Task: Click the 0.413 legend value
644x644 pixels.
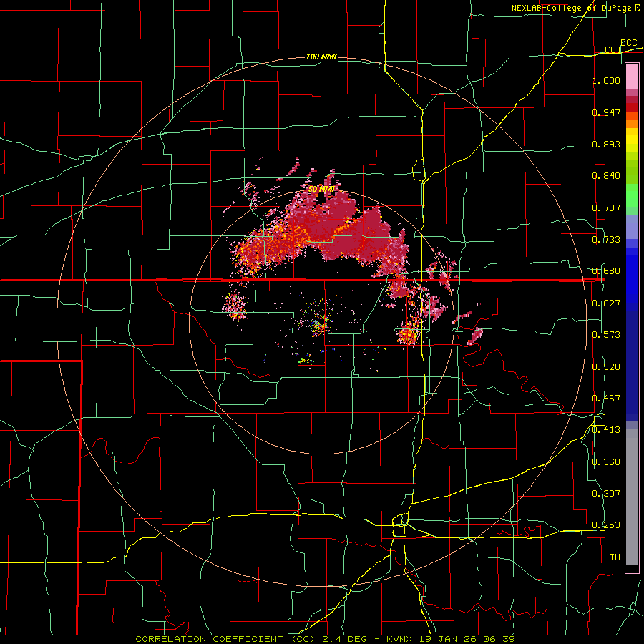Action: 606,430
